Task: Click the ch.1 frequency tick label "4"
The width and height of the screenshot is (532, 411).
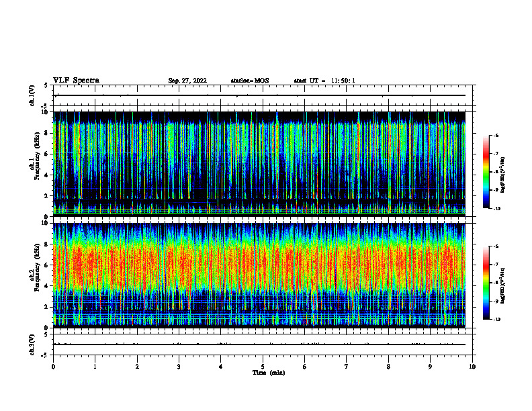Action: click(47, 175)
